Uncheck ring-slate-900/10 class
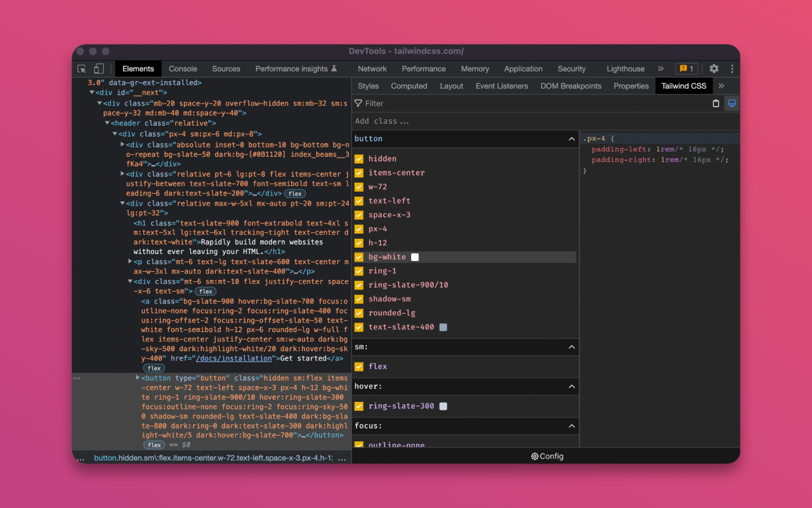The height and width of the screenshot is (508, 812). pos(359,285)
